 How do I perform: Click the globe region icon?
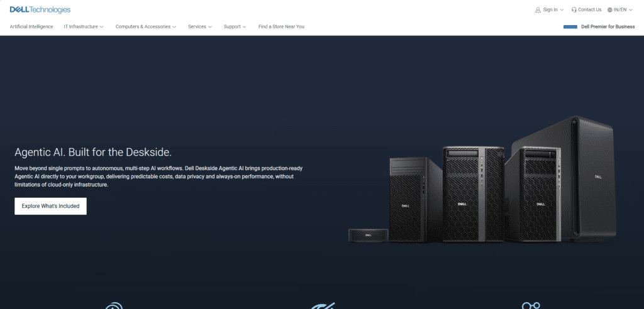tap(610, 10)
